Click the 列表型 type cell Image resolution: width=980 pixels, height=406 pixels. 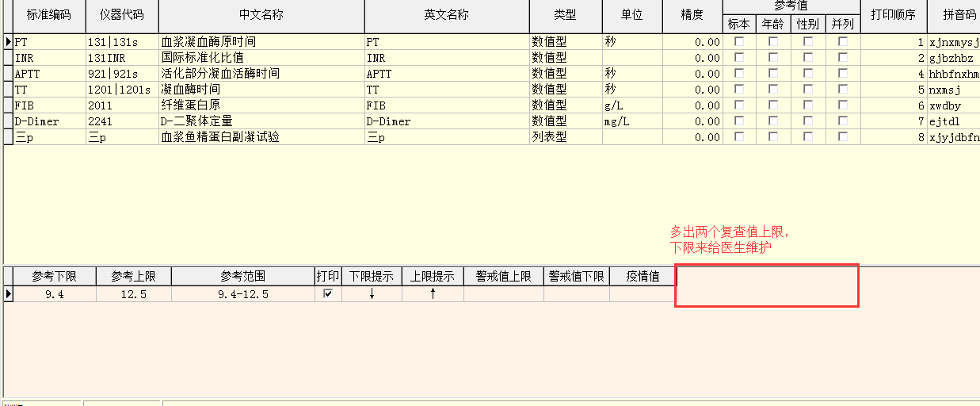point(566,136)
